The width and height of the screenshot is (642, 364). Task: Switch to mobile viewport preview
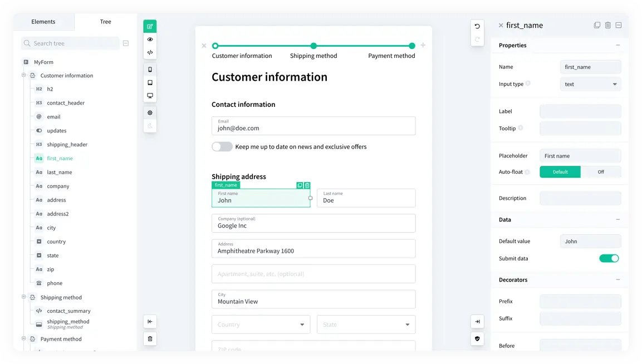(150, 69)
